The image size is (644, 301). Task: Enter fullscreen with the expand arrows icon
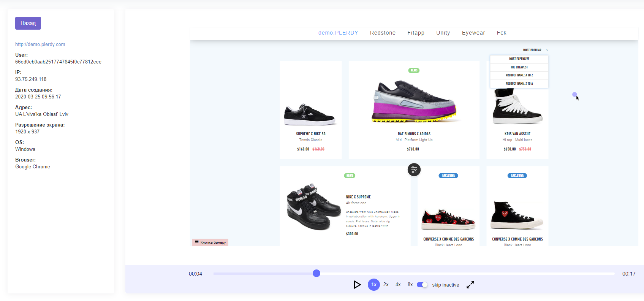[x=470, y=285]
